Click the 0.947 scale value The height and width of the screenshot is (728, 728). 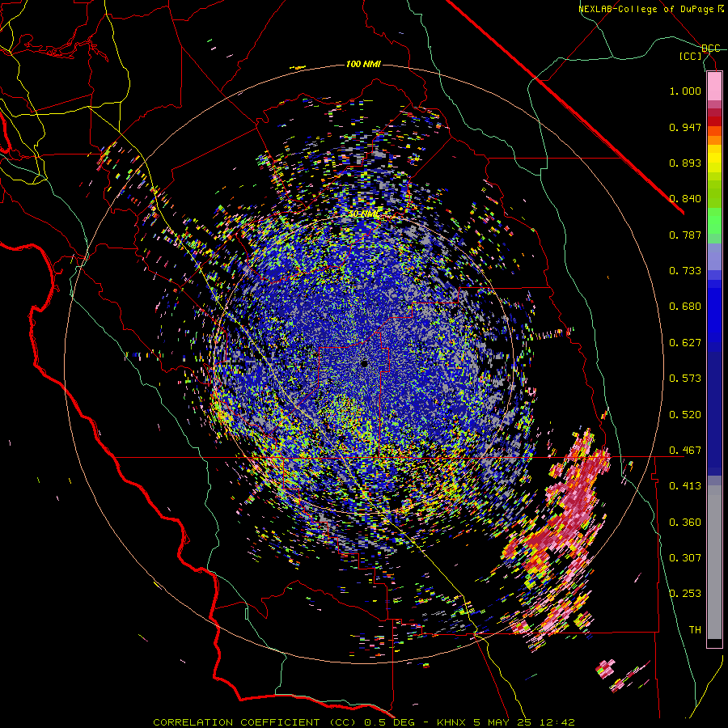[685, 127]
